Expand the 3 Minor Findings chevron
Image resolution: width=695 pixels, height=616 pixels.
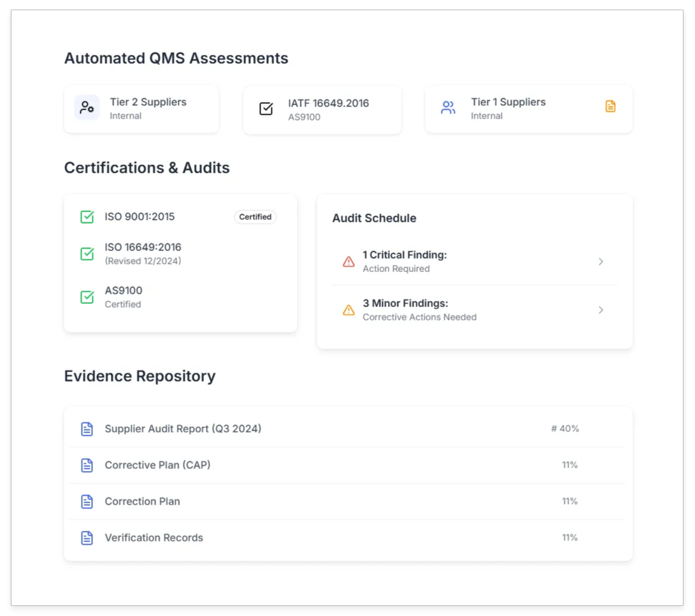[x=601, y=310]
